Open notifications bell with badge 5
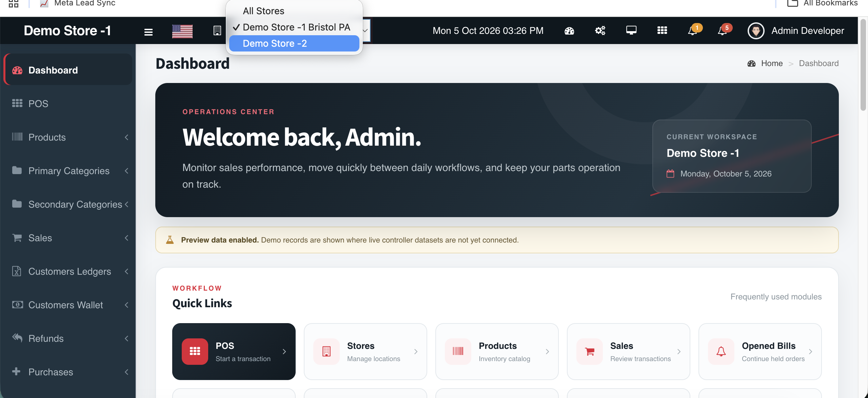The width and height of the screenshot is (868, 398). 724,30
